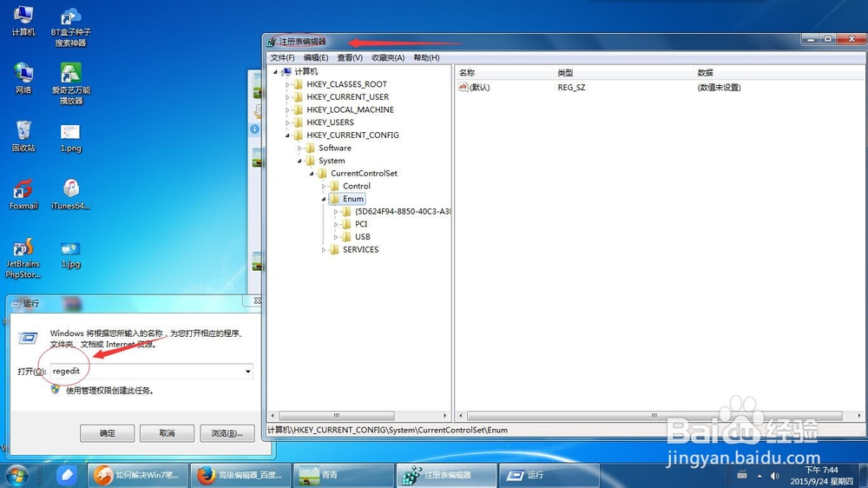This screenshot has height=488, width=868.
Task: Select the Control key
Action: [357, 186]
